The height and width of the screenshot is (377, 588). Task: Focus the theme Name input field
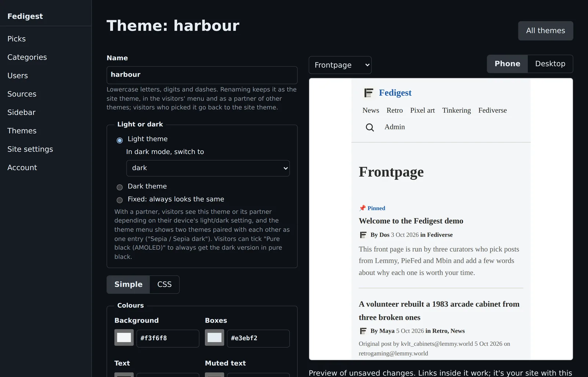click(x=202, y=75)
